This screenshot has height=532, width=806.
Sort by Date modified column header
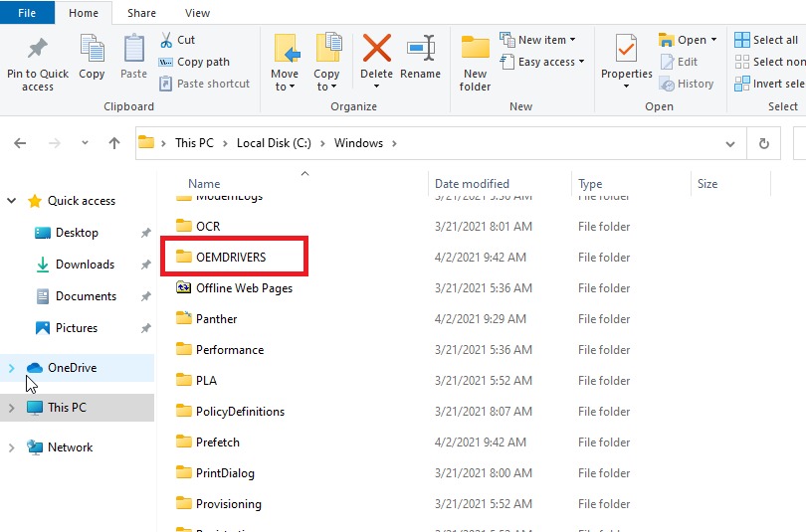click(472, 184)
